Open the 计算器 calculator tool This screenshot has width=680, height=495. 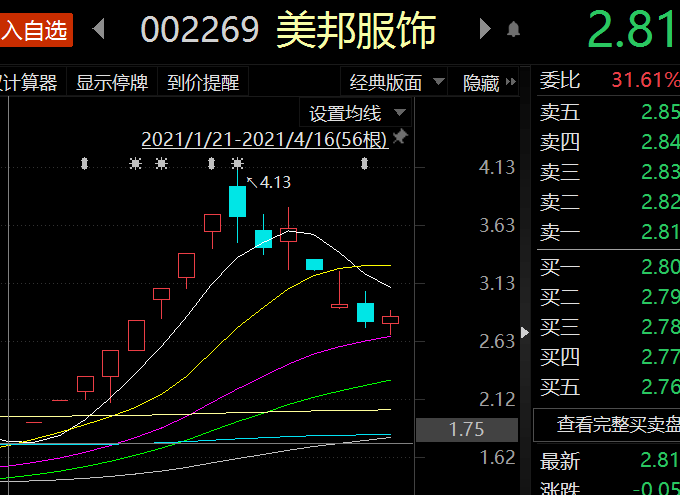coord(30,83)
